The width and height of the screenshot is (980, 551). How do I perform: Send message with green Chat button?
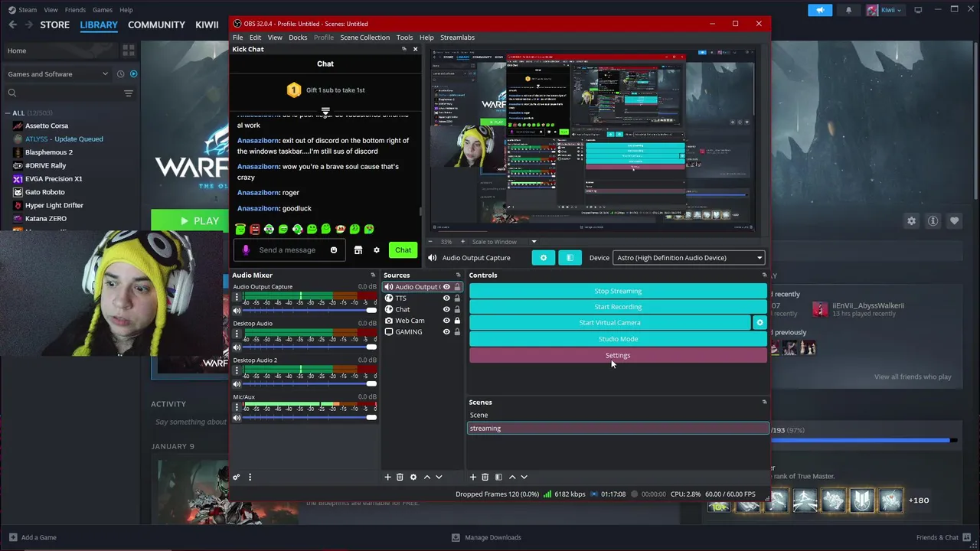403,250
